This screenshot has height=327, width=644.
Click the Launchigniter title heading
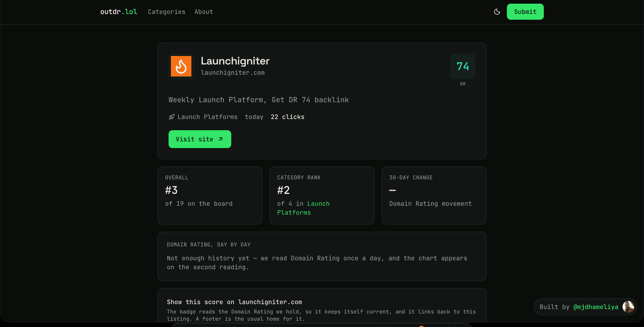235,61
